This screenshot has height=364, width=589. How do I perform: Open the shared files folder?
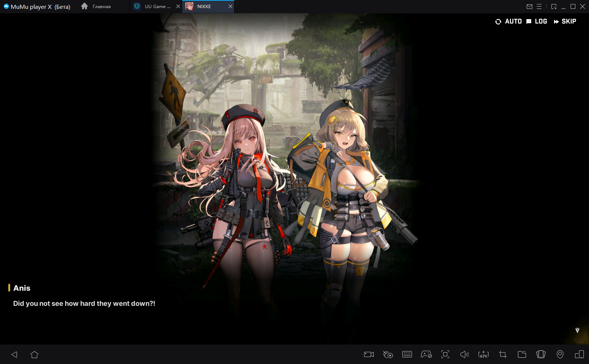pos(522,354)
